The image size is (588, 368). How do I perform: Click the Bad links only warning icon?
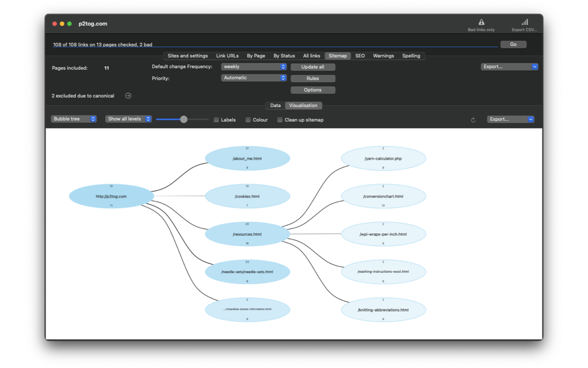click(x=481, y=22)
